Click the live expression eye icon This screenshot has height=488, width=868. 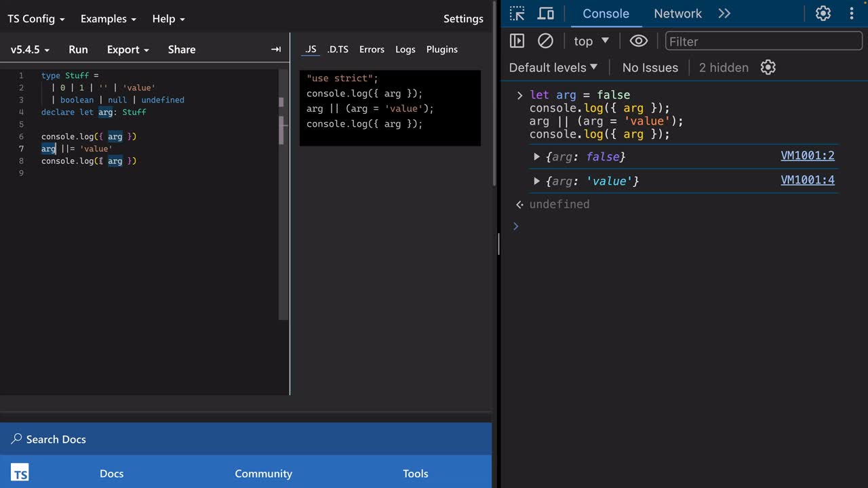[x=638, y=41]
